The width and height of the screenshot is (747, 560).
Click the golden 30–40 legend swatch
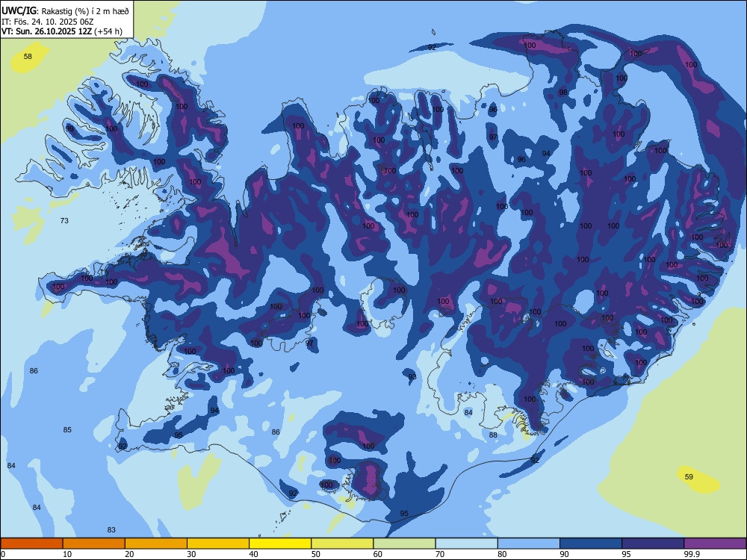[x=218, y=544]
